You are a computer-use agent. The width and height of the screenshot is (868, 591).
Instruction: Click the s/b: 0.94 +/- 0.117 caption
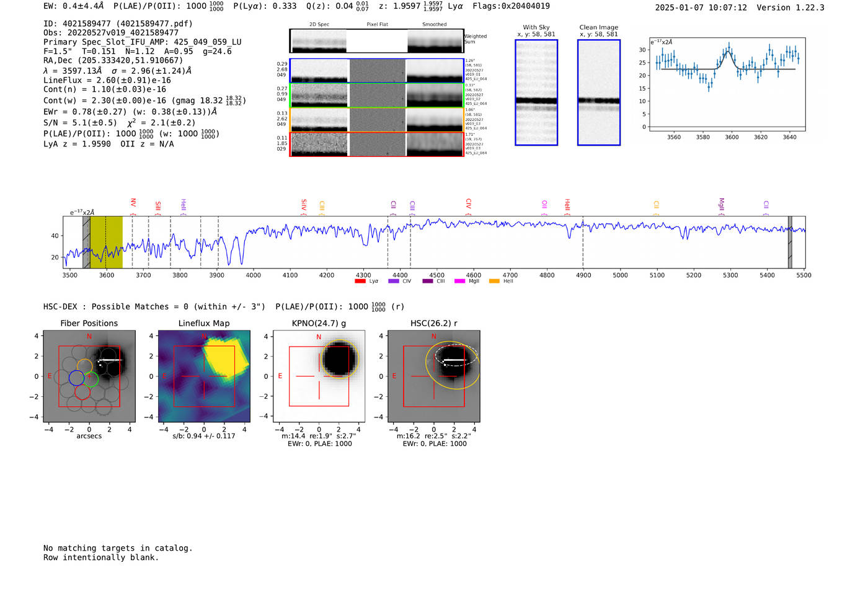pos(204,436)
